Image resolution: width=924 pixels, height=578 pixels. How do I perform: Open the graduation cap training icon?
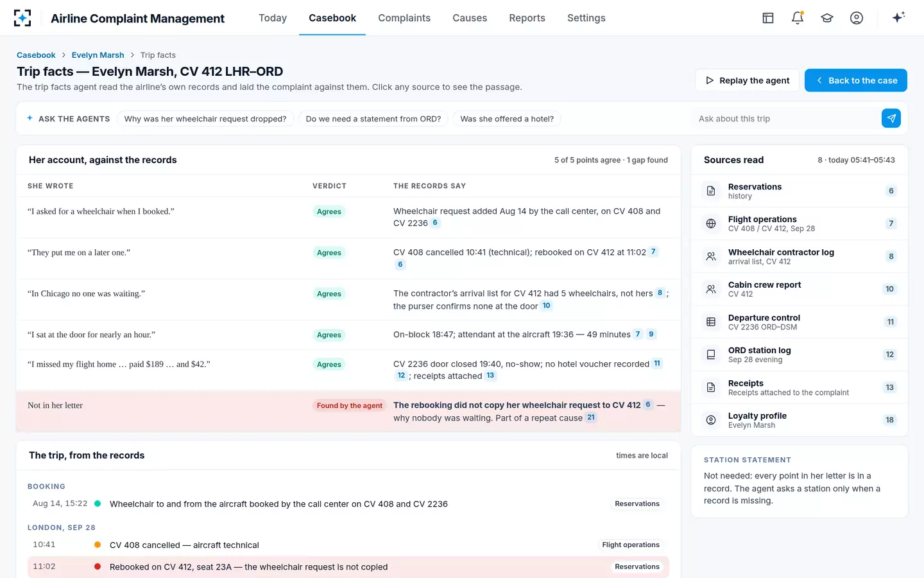click(x=827, y=18)
